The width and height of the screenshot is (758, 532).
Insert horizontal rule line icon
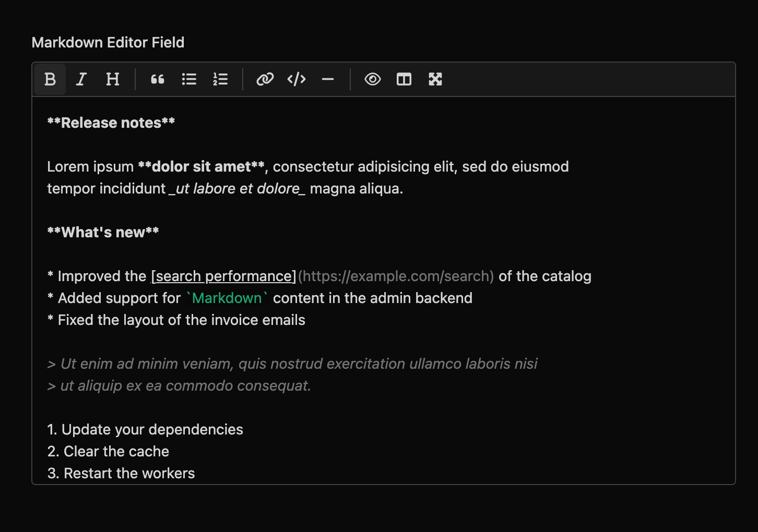[x=328, y=79]
